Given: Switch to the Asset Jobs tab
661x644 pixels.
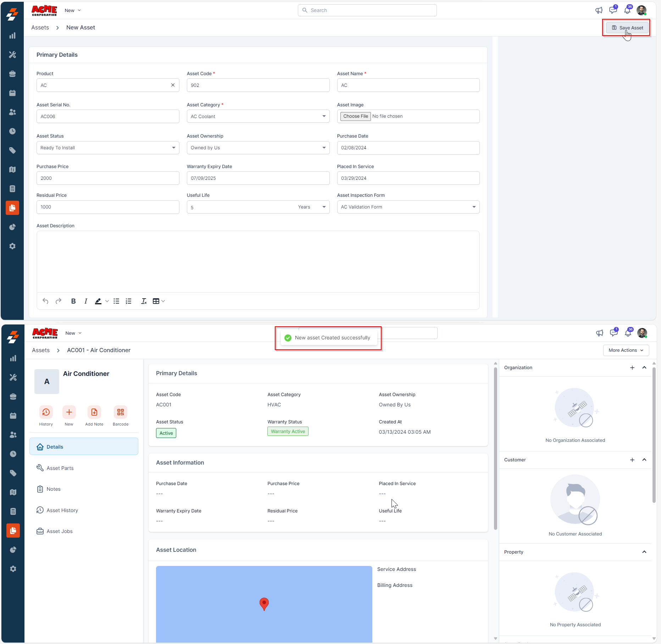Looking at the screenshot, I should coord(60,531).
